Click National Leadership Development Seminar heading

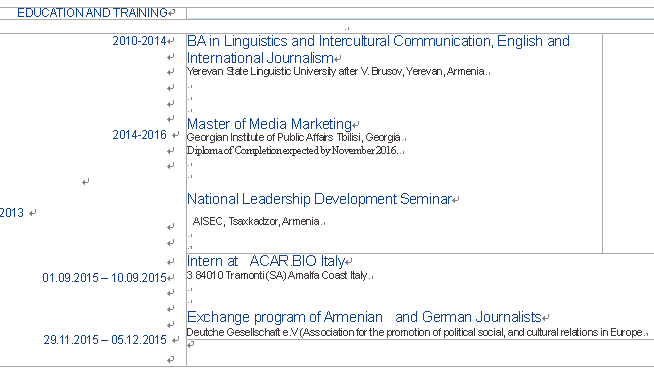click(319, 199)
